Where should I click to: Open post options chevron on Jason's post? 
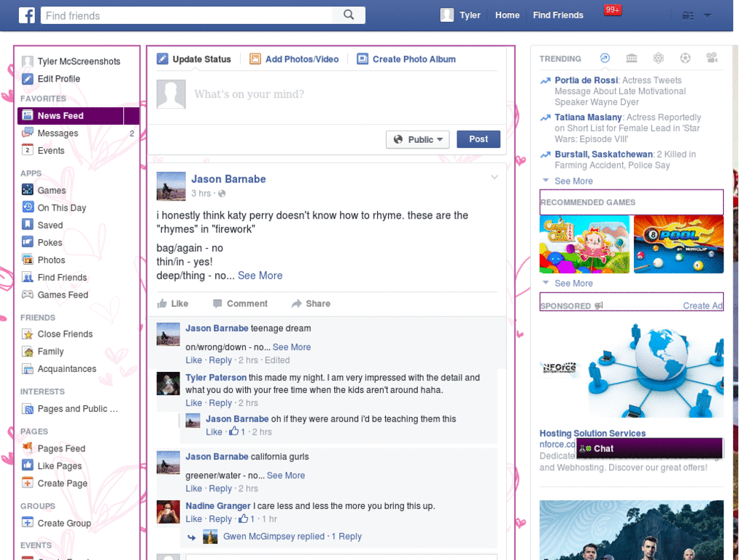pos(495,177)
